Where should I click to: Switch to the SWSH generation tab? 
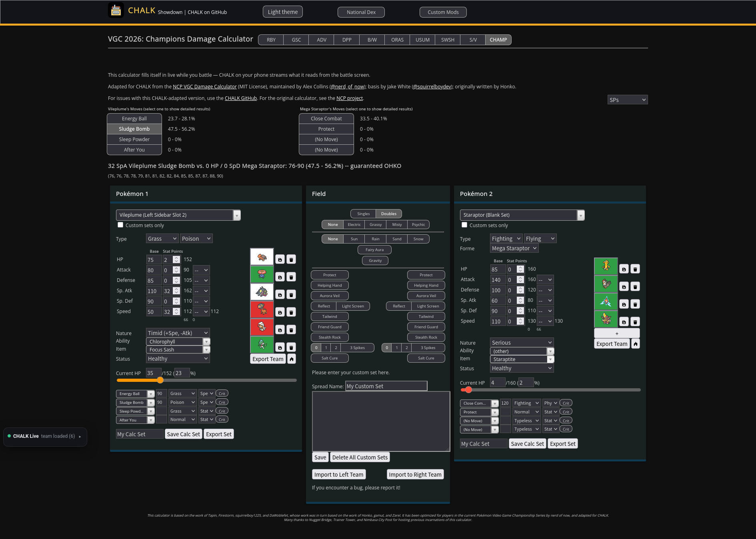pyautogui.click(x=448, y=40)
